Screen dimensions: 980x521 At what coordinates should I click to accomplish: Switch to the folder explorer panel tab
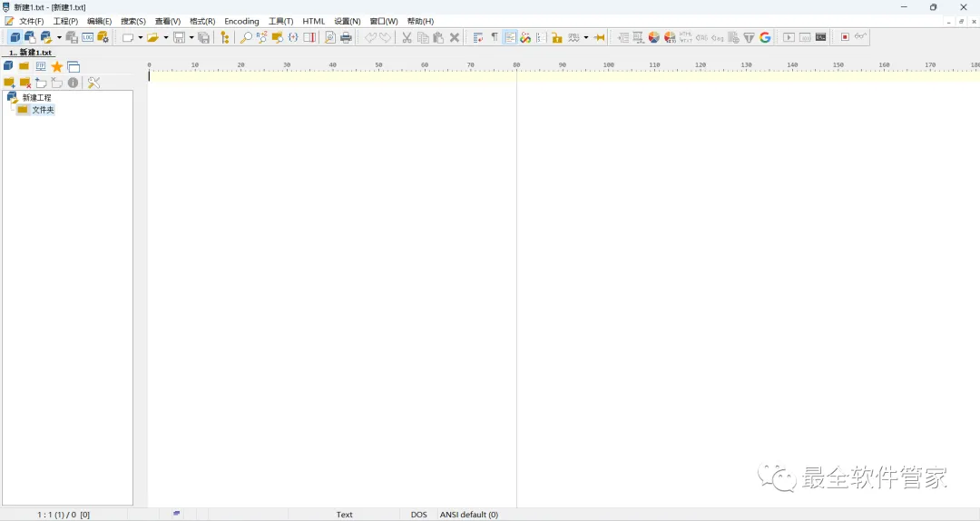(x=24, y=66)
